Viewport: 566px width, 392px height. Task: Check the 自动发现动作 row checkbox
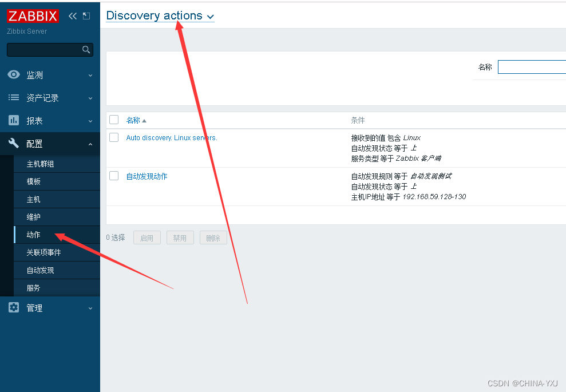tap(114, 176)
